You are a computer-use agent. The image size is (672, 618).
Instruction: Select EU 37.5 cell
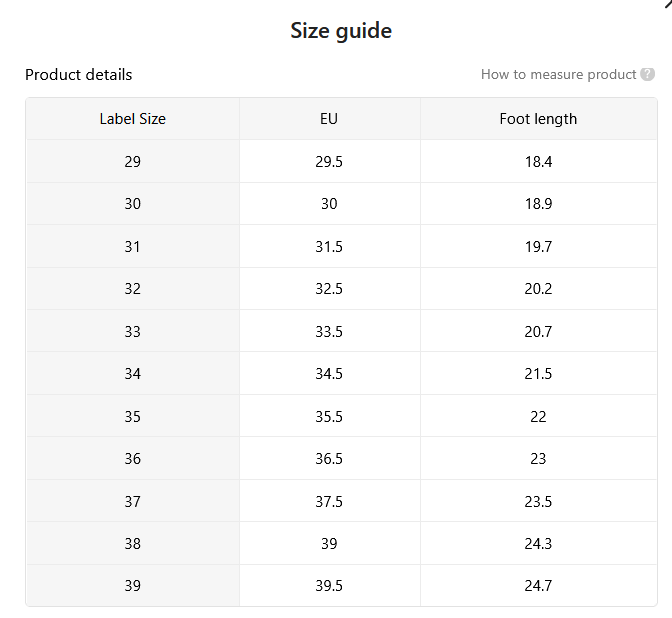pyautogui.click(x=329, y=501)
